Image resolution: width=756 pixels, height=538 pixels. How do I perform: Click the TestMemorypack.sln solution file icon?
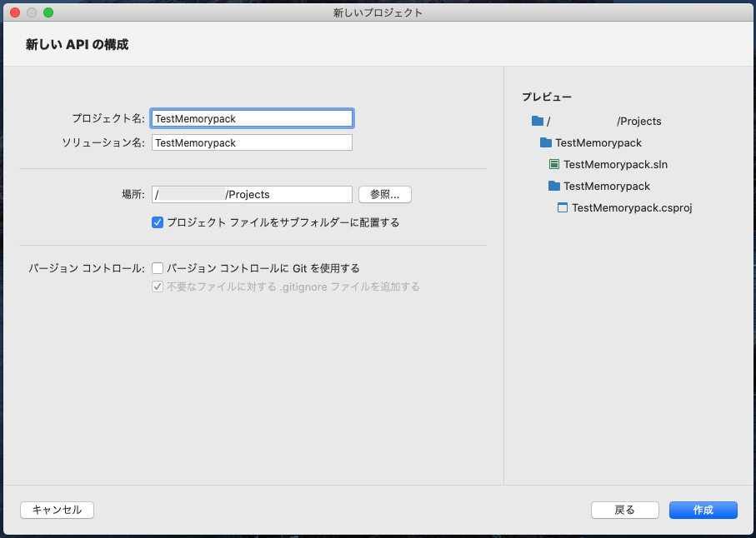(x=554, y=164)
